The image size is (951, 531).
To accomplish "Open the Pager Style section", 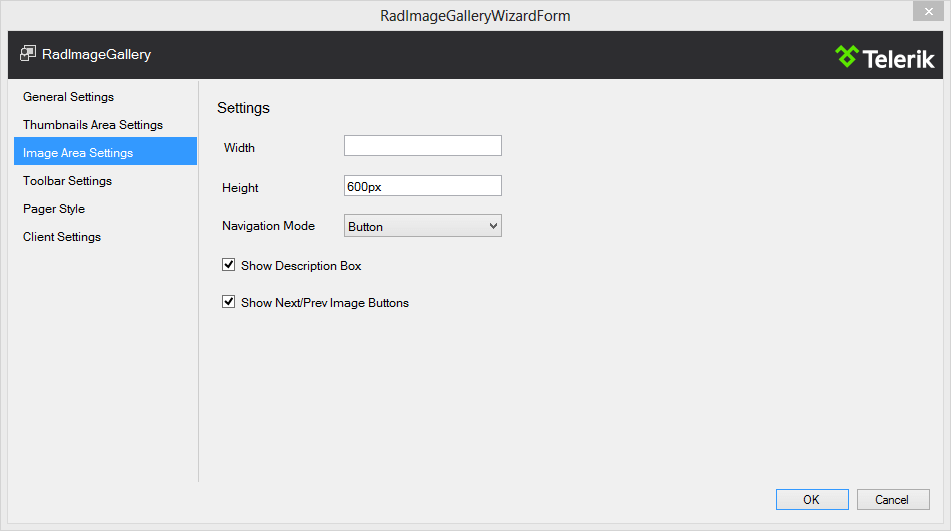I will (54, 209).
